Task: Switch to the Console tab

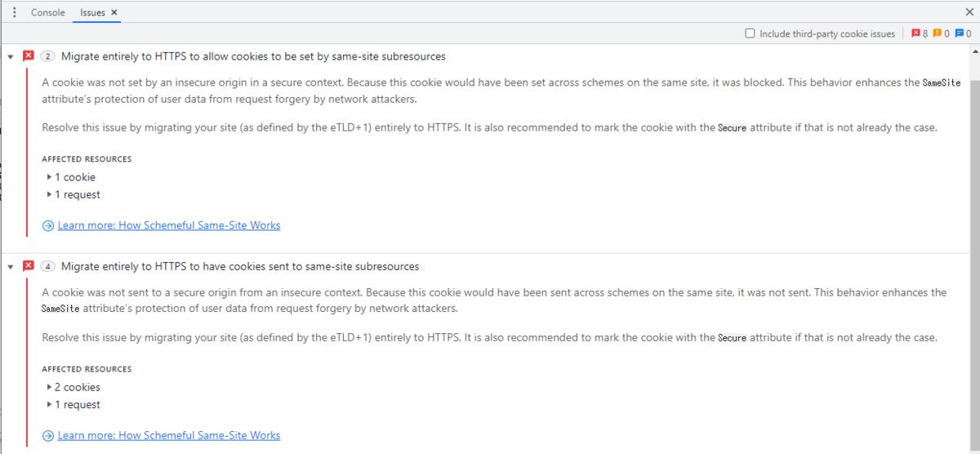Action: tap(47, 12)
